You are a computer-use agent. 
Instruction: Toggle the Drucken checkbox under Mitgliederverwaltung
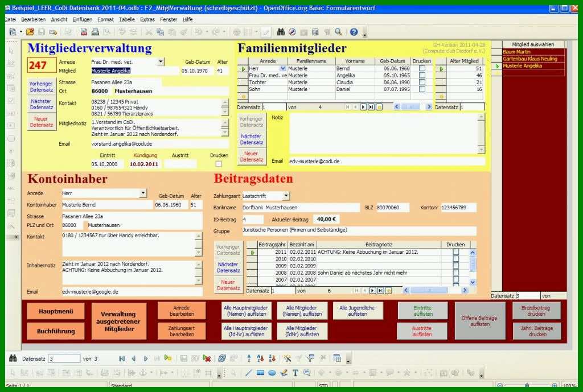pyautogui.click(x=219, y=164)
